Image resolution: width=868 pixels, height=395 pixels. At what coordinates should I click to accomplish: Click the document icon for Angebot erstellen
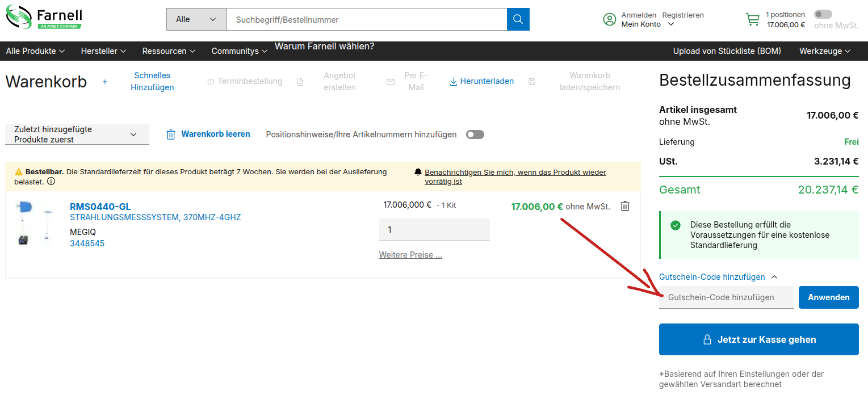[300, 82]
